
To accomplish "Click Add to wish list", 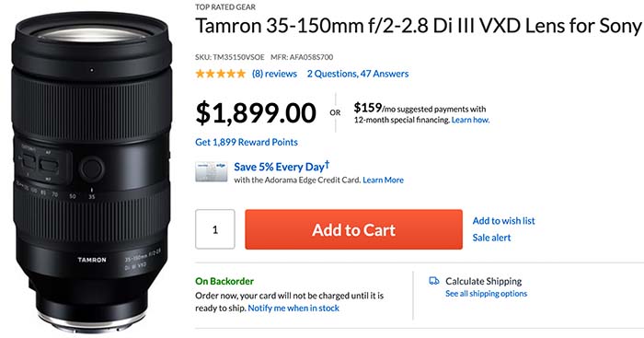I will pyautogui.click(x=503, y=221).
